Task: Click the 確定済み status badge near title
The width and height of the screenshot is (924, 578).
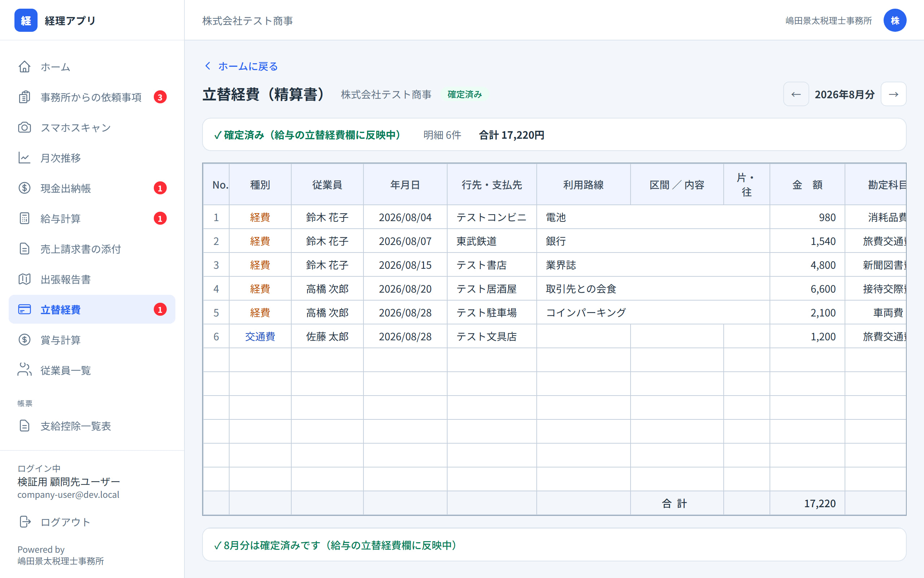Action: point(465,94)
